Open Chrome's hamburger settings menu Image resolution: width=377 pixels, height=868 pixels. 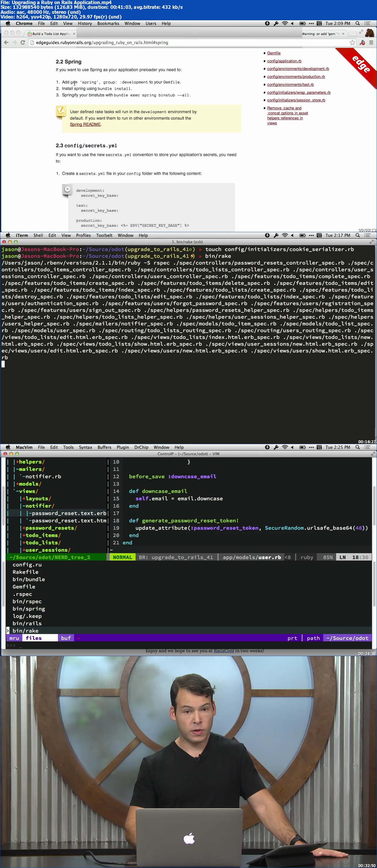coord(371,42)
